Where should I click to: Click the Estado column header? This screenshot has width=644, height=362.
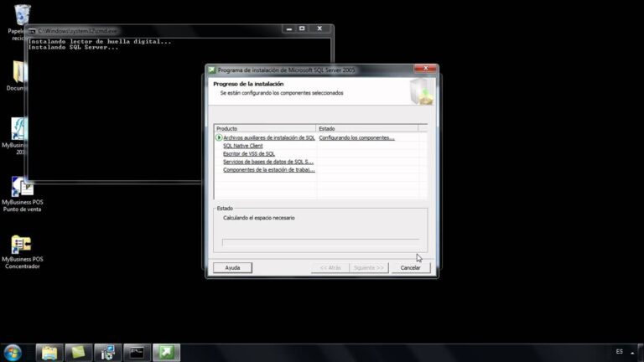[366, 128]
